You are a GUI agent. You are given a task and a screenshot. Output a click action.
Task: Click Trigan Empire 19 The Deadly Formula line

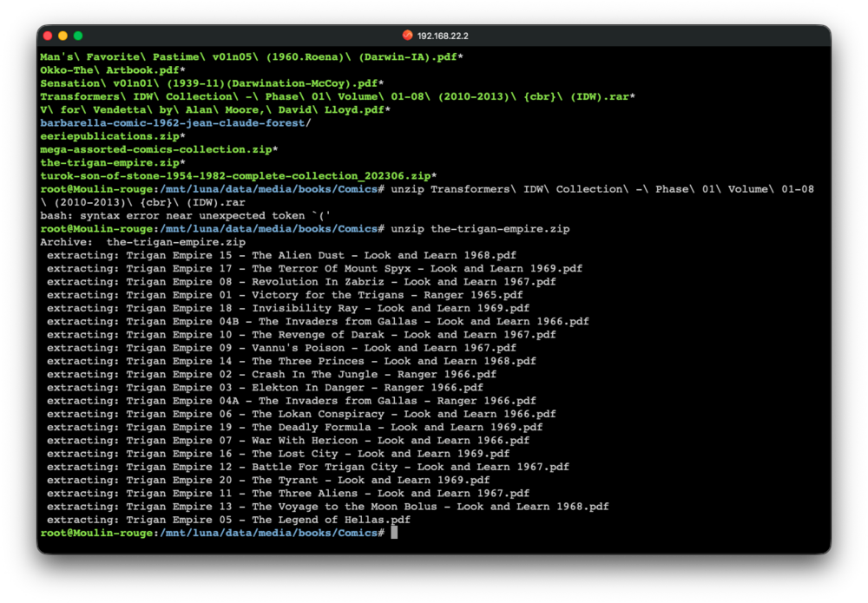click(294, 428)
